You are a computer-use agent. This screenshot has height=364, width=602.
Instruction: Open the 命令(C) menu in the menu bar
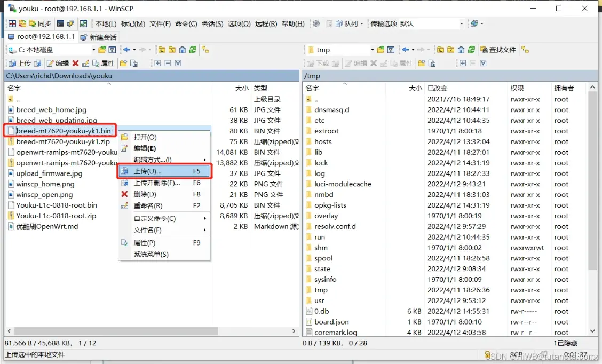point(186,24)
